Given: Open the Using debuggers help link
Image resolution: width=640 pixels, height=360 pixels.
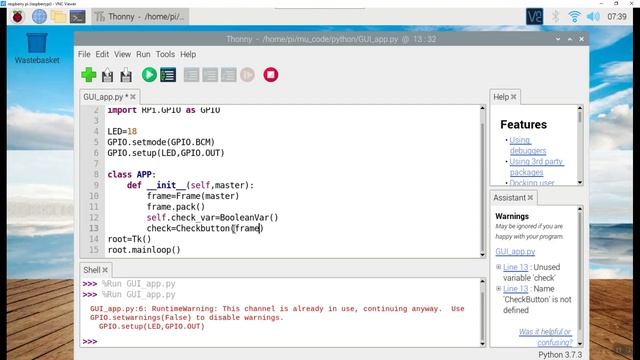Looking at the screenshot, I should point(528,145).
